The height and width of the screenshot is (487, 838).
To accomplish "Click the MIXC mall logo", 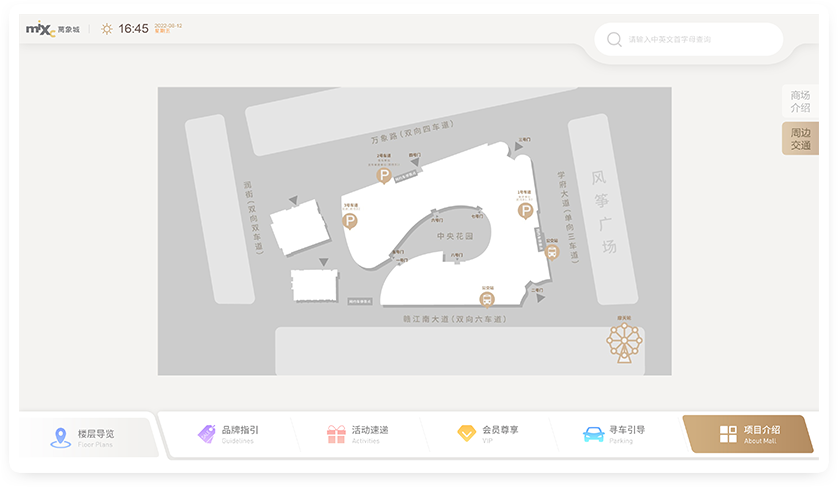I will tap(49, 29).
